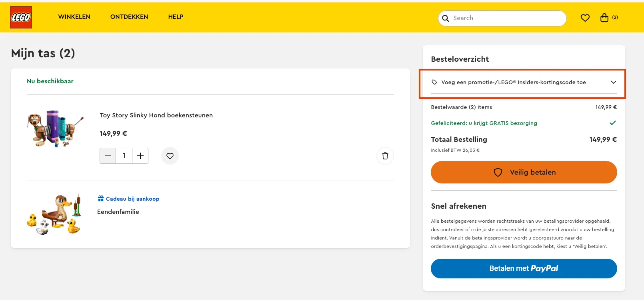
Task: Focus the Search input field
Action: (502, 18)
